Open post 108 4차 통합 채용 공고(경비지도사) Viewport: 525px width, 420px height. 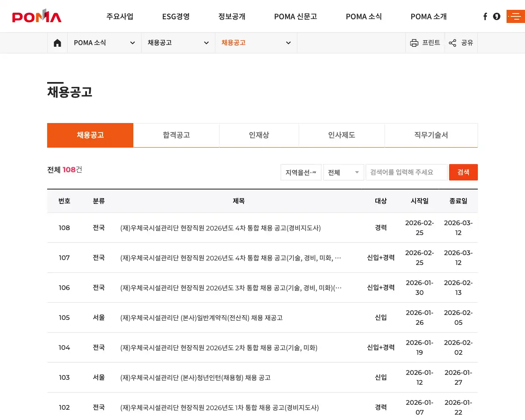pos(220,228)
